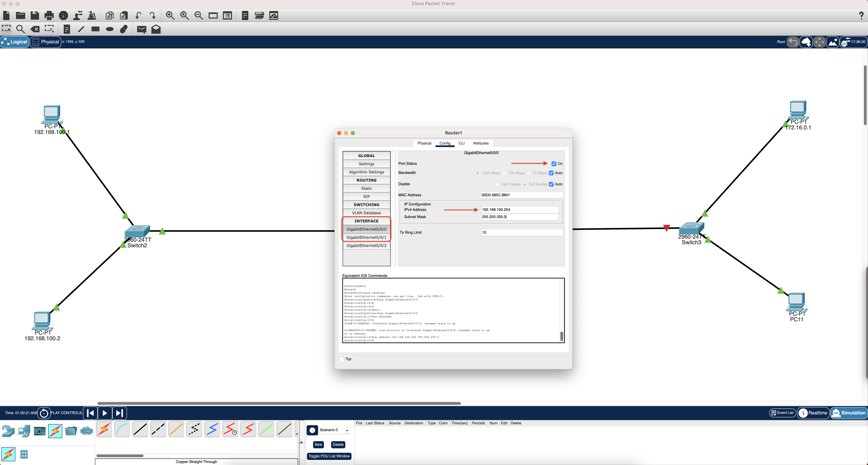Pick the Copper Cross-Over dashed cable
Viewport: 868px width, 465px height.
(158, 429)
